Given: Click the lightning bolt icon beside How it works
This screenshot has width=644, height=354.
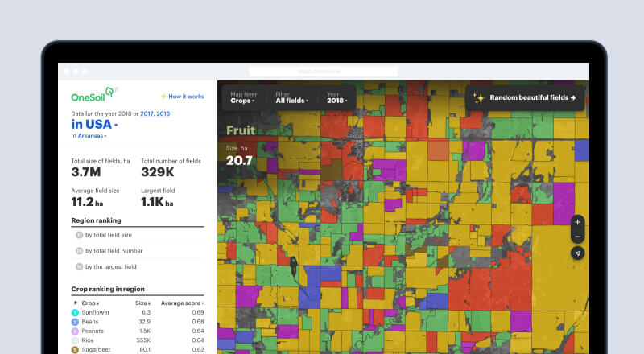Looking at the screenshot, I should point(163,97).
